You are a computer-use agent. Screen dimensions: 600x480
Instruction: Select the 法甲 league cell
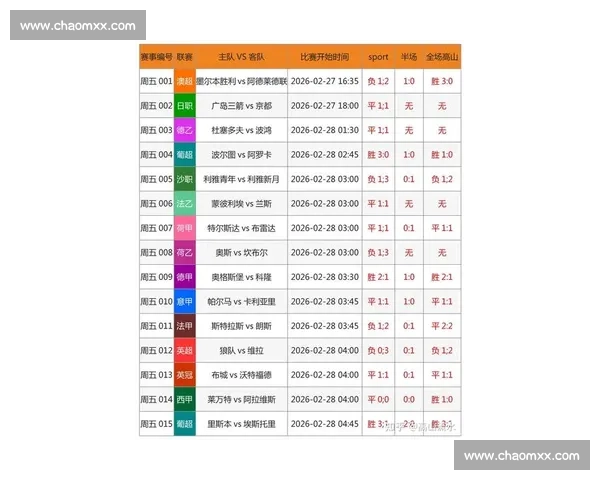coord(184,326)
